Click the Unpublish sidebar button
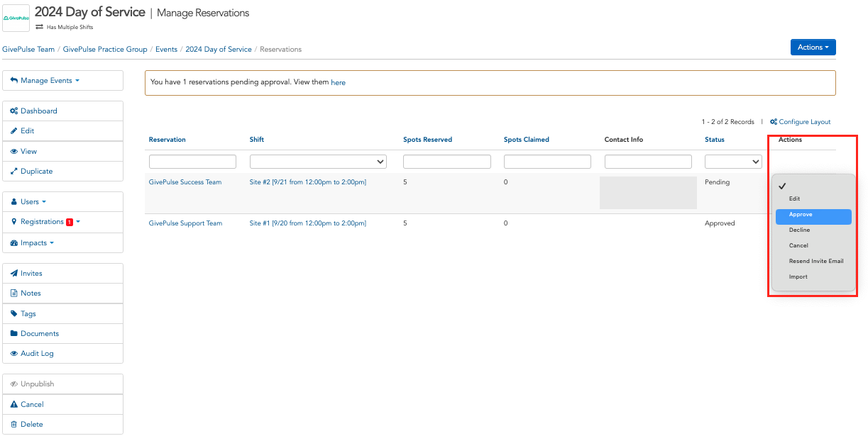 (62, 384)
